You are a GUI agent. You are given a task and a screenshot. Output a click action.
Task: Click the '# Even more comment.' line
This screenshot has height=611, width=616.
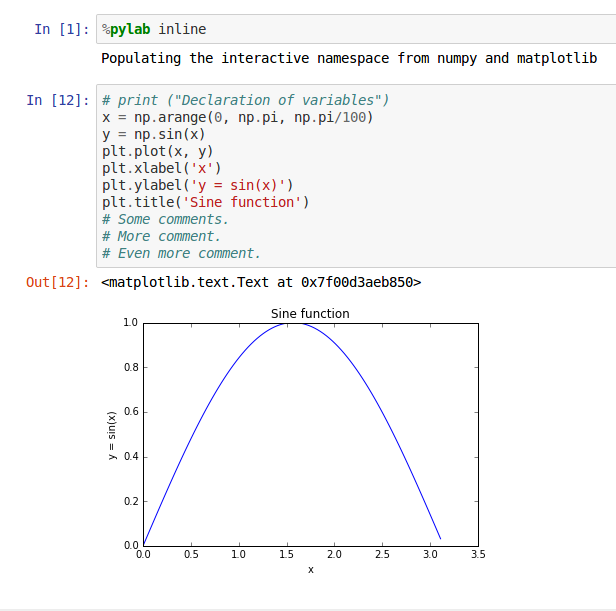(181, 253)
